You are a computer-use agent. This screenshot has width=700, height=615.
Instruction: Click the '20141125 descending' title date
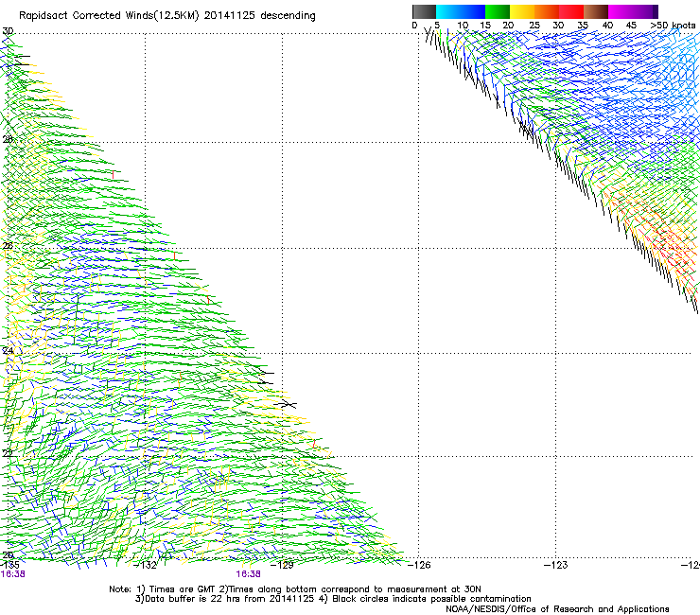pyautogui.click(x=259, y=16)
